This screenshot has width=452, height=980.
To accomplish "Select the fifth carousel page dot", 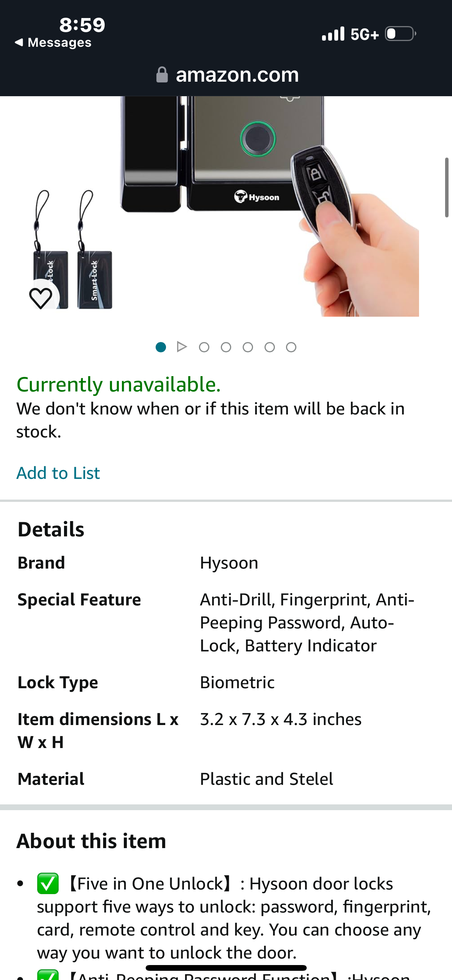I will point(270,346).
